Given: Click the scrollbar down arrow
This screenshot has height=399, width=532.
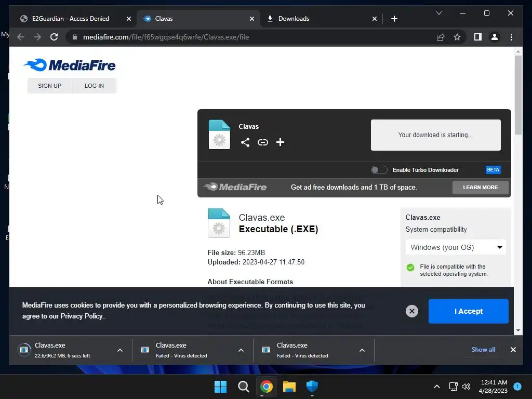Looking at the screenshot, I should click(x=518, y=330).
